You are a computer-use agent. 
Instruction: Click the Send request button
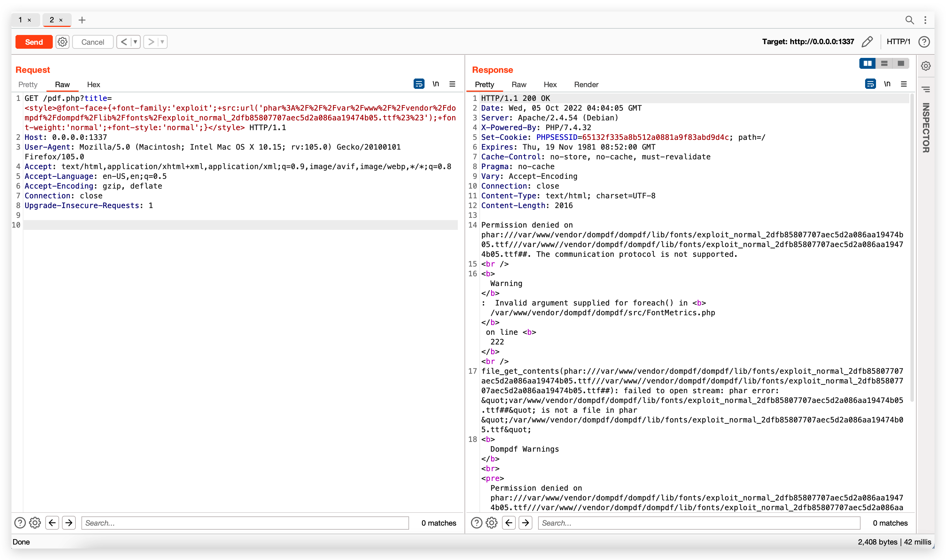coord(34,42)
